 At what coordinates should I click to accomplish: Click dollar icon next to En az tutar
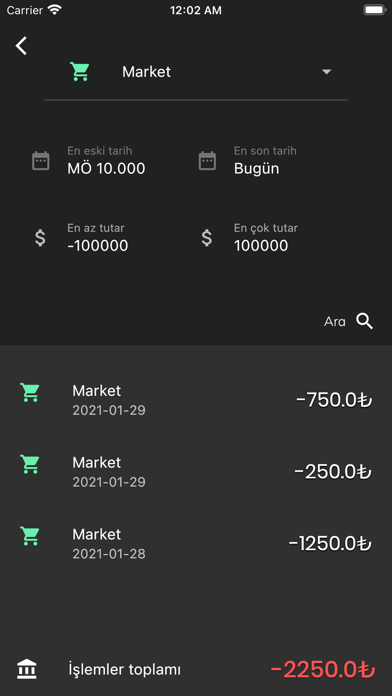(x=40, y=237)
